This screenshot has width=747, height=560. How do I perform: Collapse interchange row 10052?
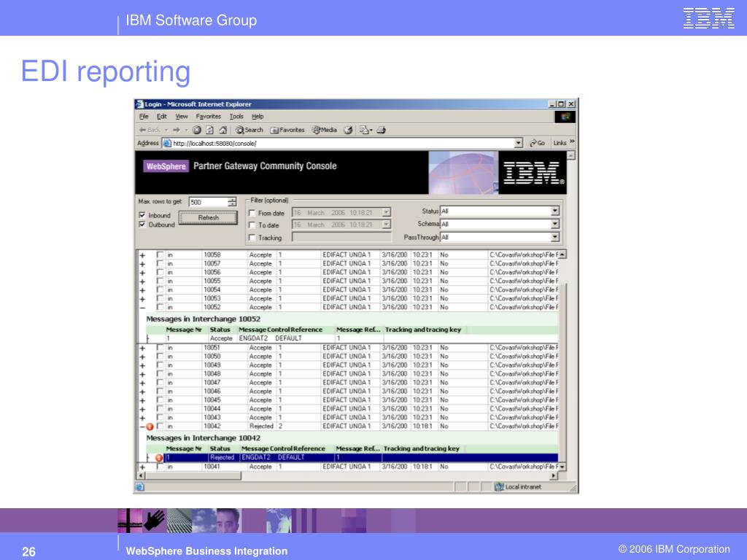click(x=142, y=308)
